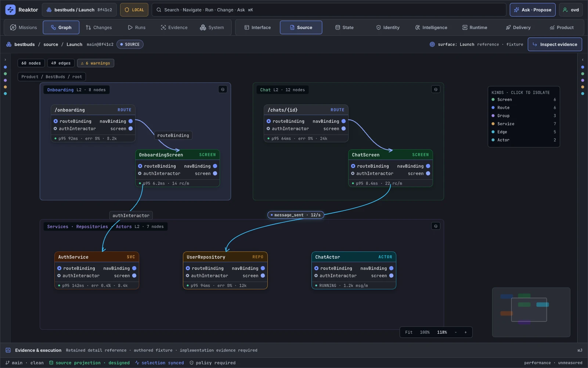This screenshot has width=588, height=368.
Task: Collapse the Services Repositories Actors group
Action: pyautogui.click(x=436, y=226)
